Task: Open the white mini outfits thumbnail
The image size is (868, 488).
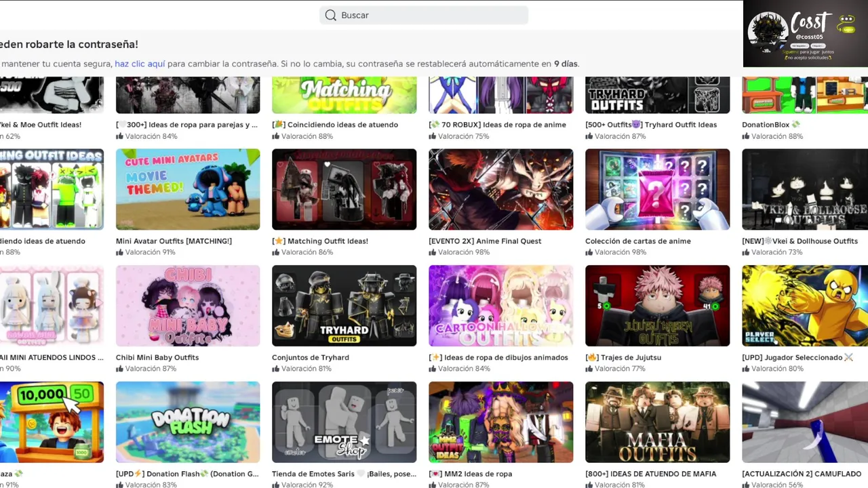Action: tap(52, 306)
